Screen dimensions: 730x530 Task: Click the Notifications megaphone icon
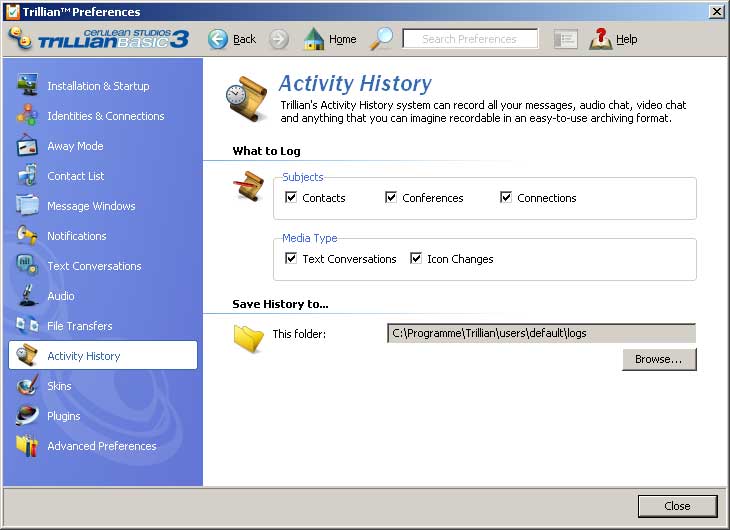click(x=27, y=235)
